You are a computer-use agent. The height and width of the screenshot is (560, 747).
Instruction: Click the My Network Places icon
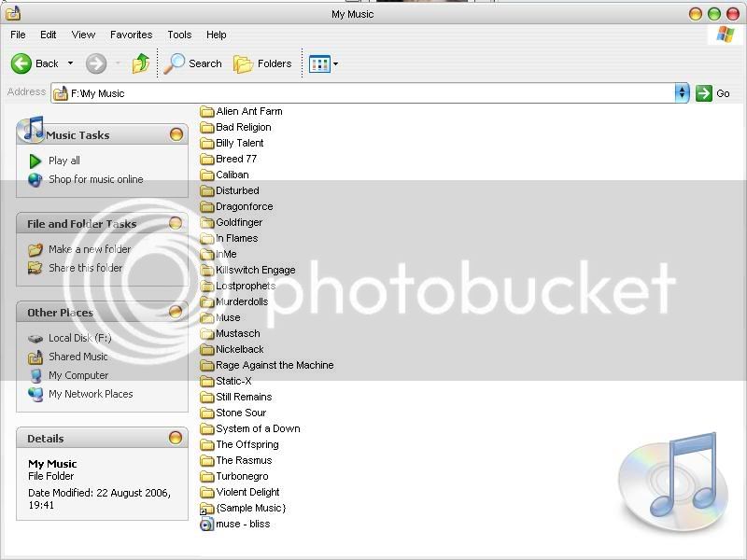[x=35, y=394]
